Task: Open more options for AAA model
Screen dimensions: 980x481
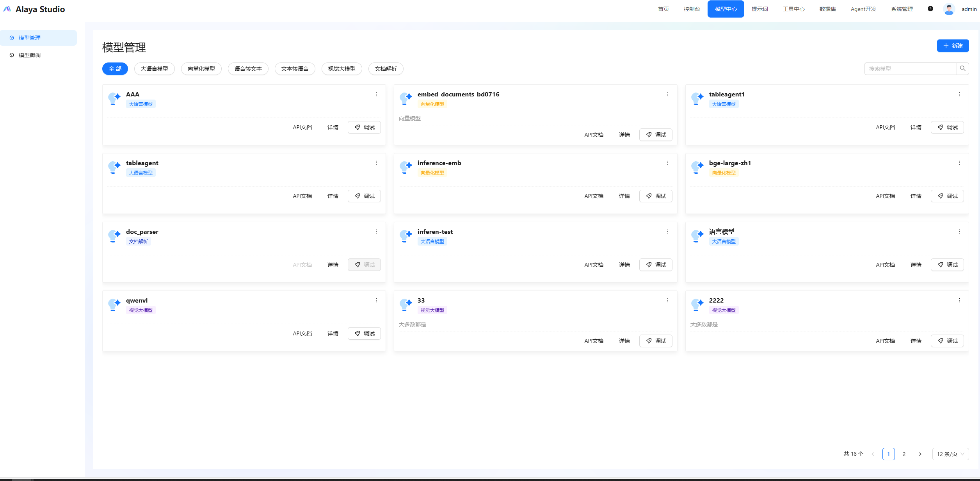Action: pos(376,94)
